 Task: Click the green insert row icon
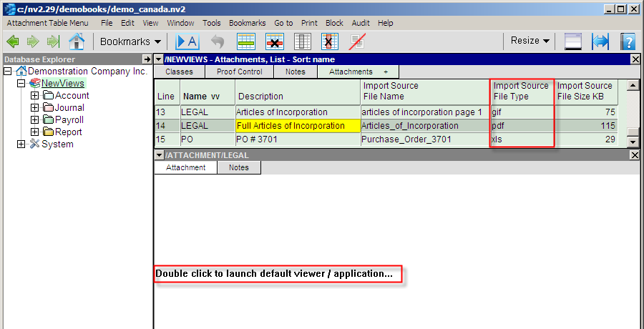(247, 41)
